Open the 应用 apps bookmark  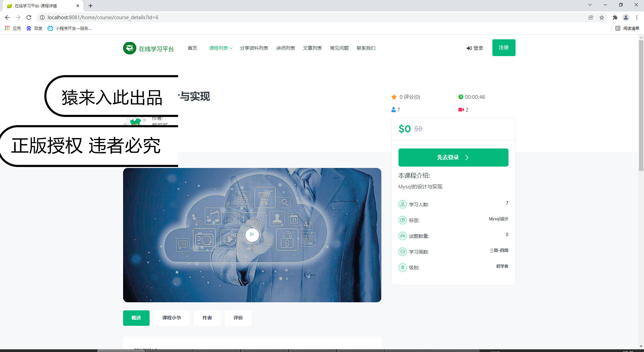[13, 28]
